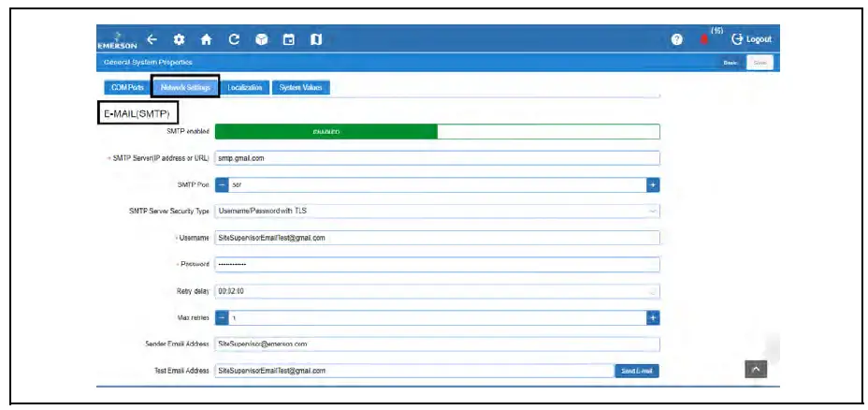Edit the Sender Email Address field
Viewport: 868px width, 410px height.
(x=438, y=344)
